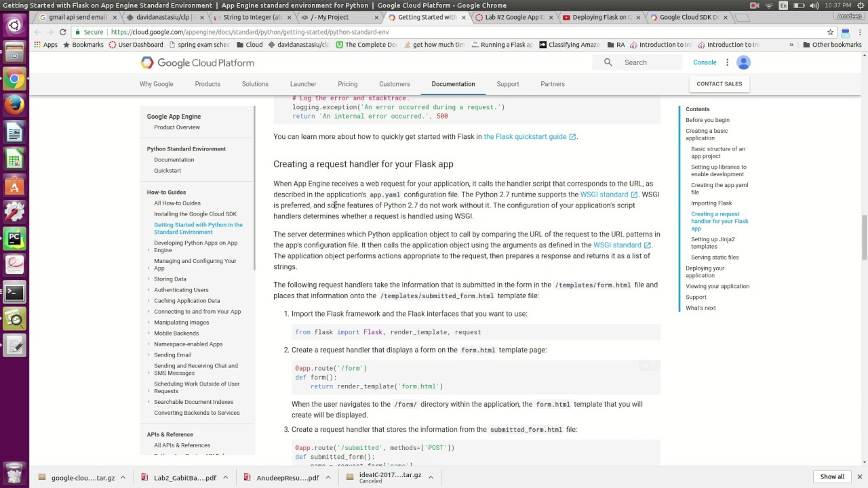Image resolution: width=868 pixels, height=488 pixels.
Task: Launch PyCharm from the dock
Action: tap(14, 238)
